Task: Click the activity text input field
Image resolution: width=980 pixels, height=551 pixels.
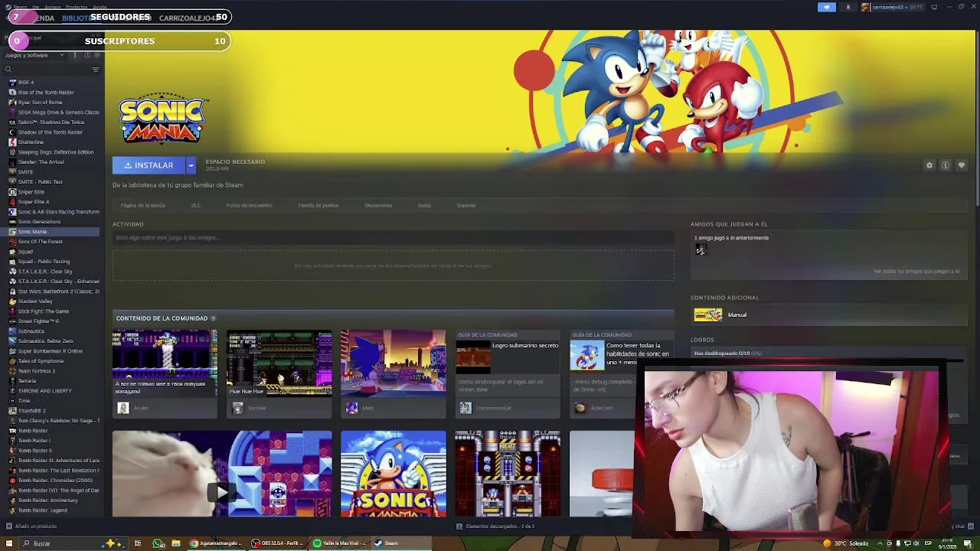Action: coord(394,237)
